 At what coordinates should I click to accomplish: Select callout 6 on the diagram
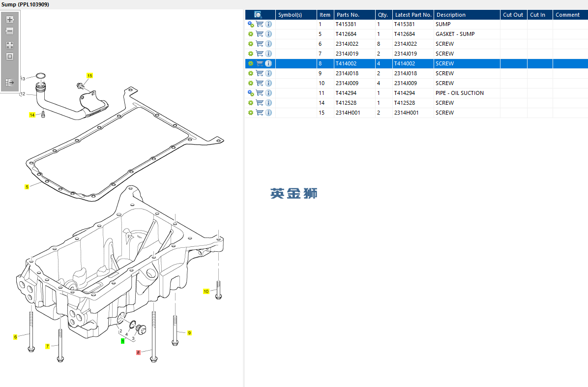[15, 337]
